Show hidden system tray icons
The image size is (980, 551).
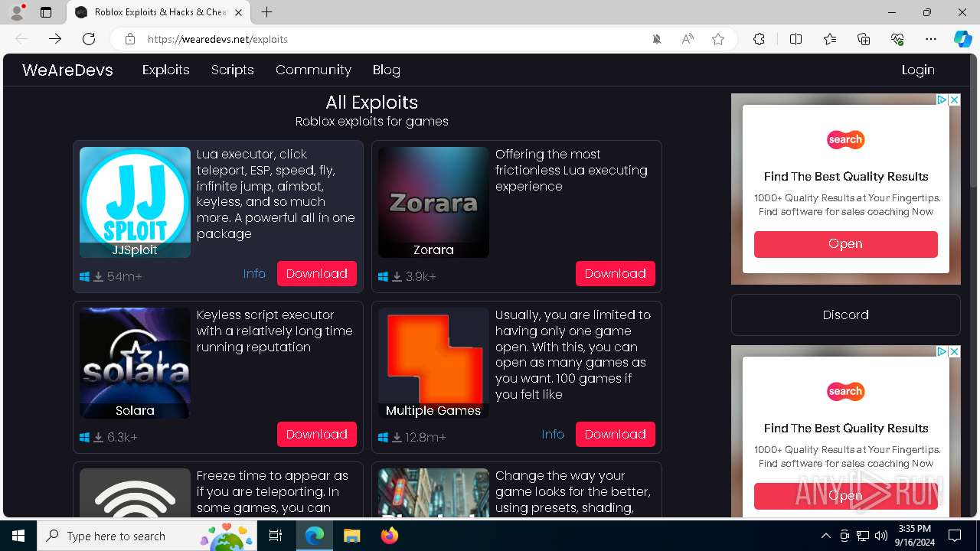825,536
